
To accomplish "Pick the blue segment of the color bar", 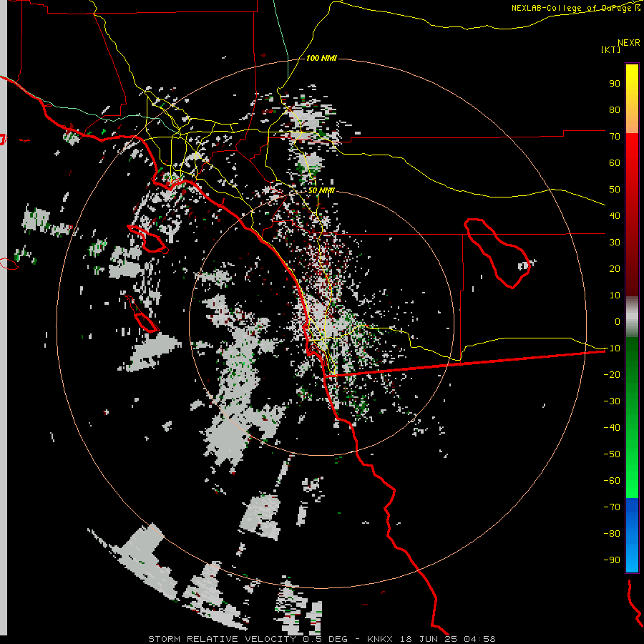I will (632, 535).
